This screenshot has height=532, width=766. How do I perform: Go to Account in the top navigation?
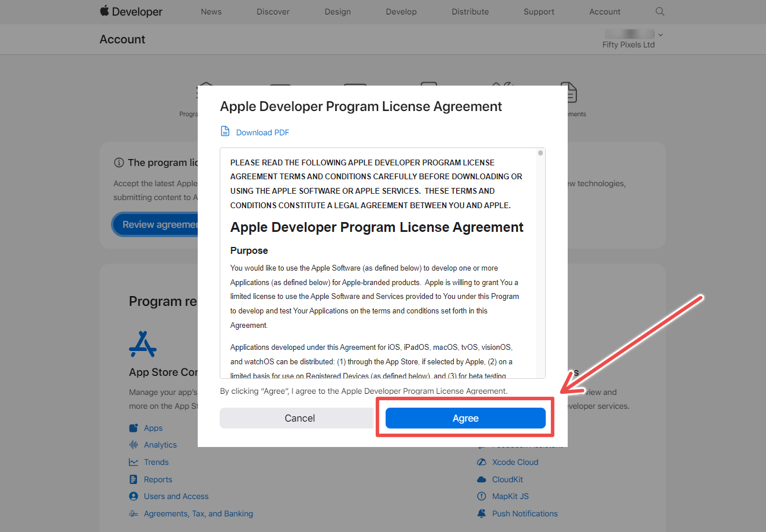(605, 12)
